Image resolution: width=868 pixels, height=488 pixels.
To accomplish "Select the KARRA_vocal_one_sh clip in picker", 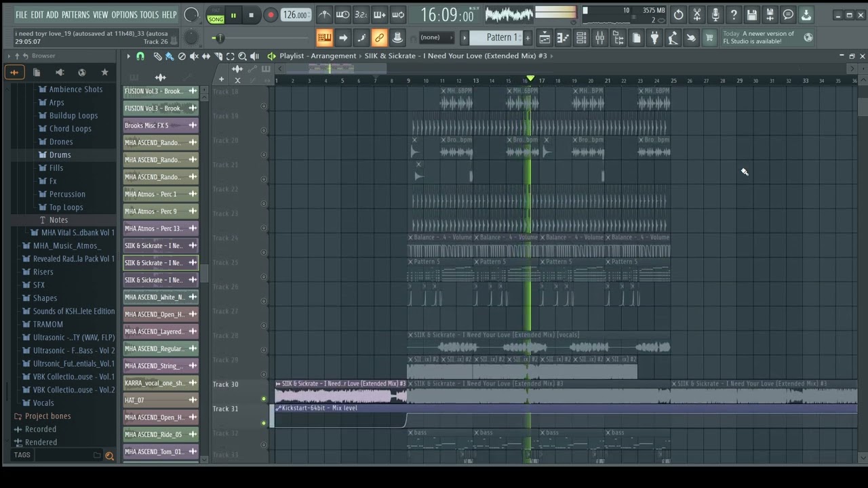I will click(160, 383).
